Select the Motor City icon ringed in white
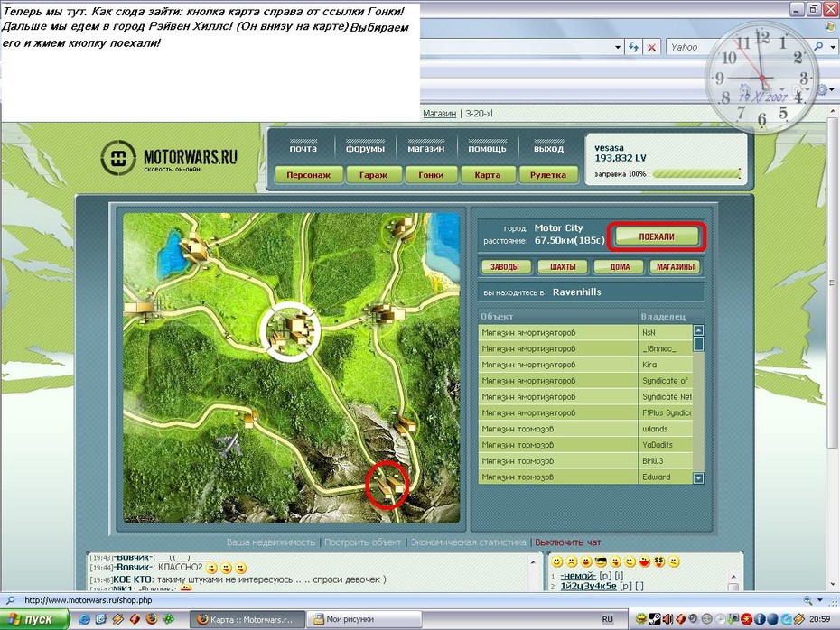840x630 pixels. (290, 330)
